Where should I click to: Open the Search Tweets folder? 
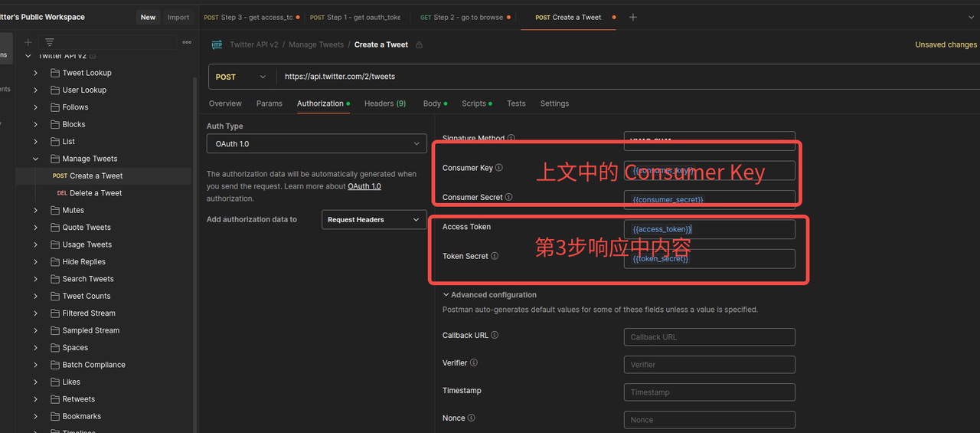pyautogui.click(x=88, y=279)
